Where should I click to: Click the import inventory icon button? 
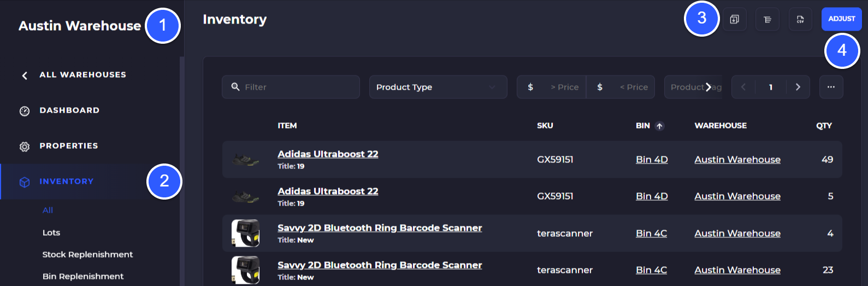[x=735, y=20]
